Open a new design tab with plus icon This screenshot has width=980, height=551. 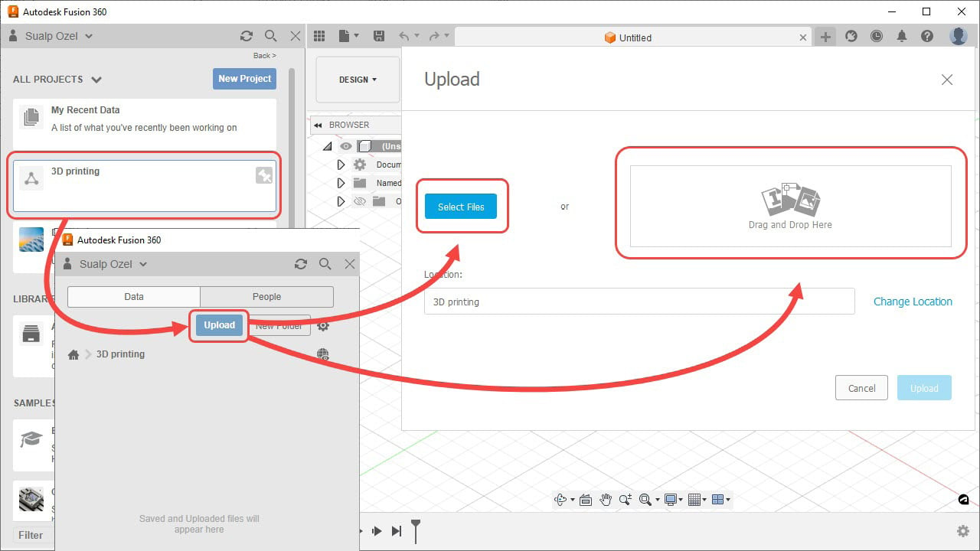click(825, 37)
